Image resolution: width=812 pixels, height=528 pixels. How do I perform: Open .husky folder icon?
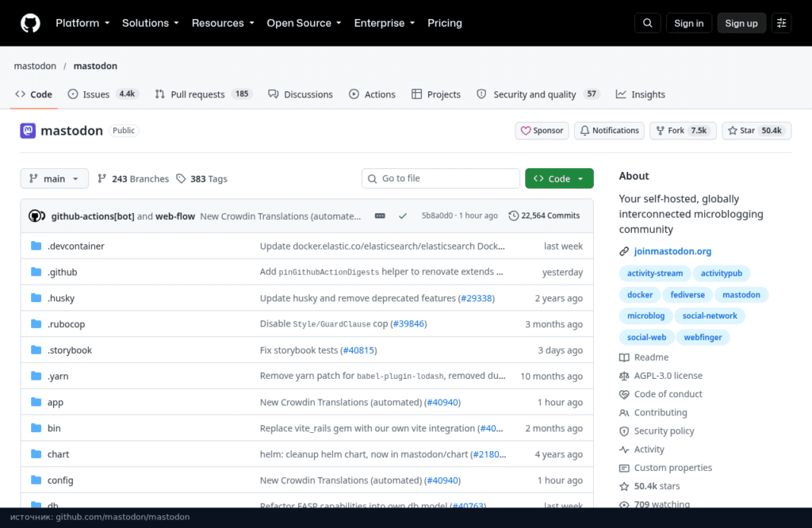36,297
